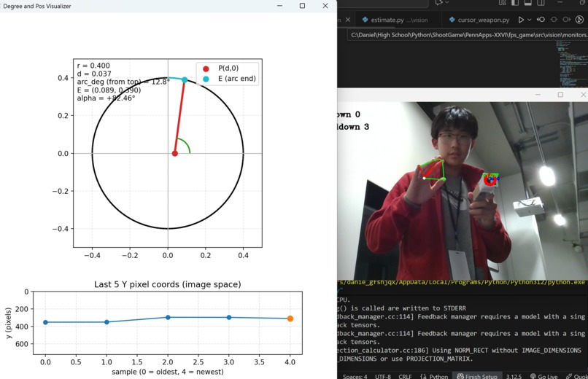Close the Degree and Pos Visualizer window
This screenshot has width=588, height=379.
click(325, 6)
